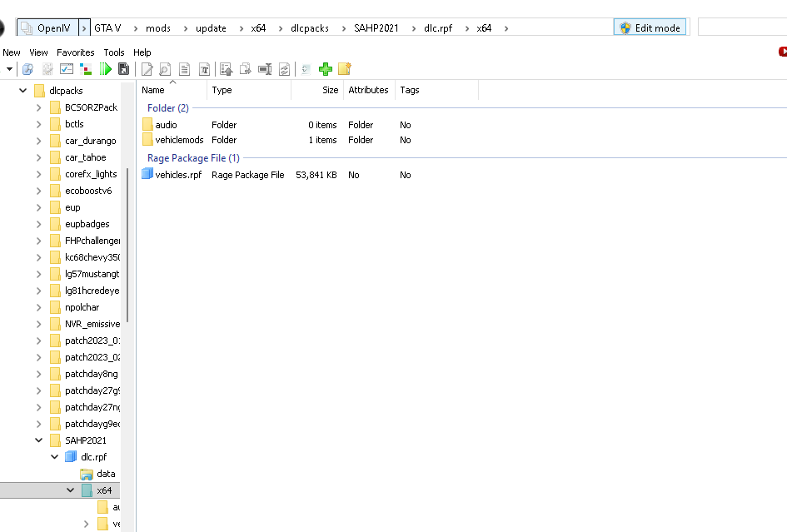Expand the car_durango tree node
This screenshot has height=532, width=787.
pos(38,141)
